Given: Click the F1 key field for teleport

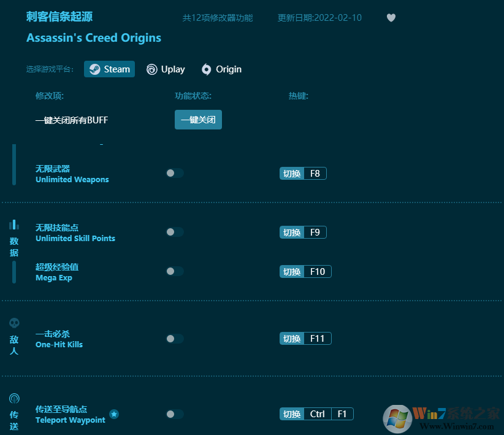Looking at the screenshot, I should [342, 414].
